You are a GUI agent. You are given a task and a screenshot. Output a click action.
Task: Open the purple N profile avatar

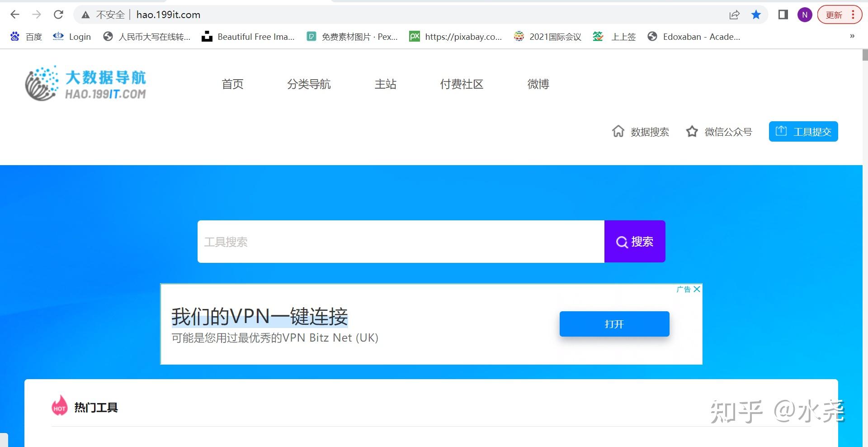click(x=805, y=15)
